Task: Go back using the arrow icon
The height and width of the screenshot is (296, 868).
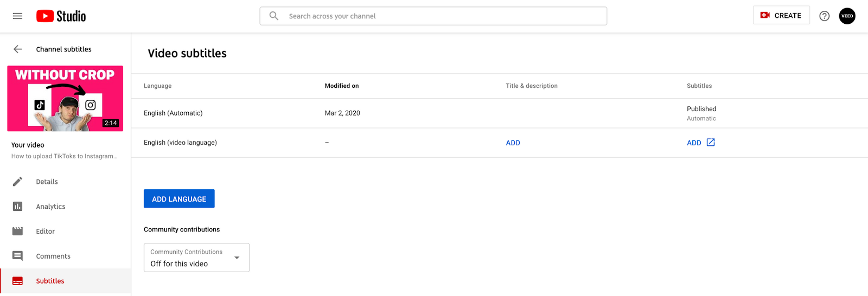Action: point(17,49)
